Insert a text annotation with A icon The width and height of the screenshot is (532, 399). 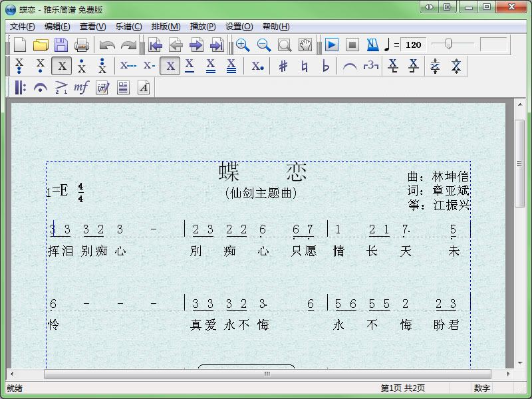coord(144,88)
